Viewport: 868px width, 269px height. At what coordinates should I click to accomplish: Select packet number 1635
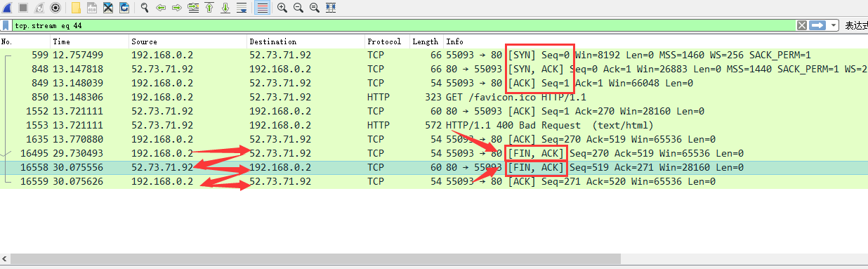434,139
